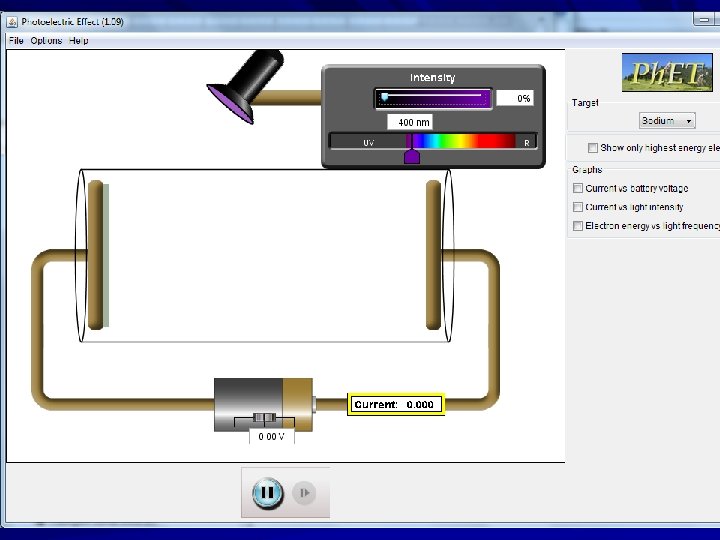Click the red region of the wavelength spectrum
Viewport: 720px width, 540px height.
(496, 141)
